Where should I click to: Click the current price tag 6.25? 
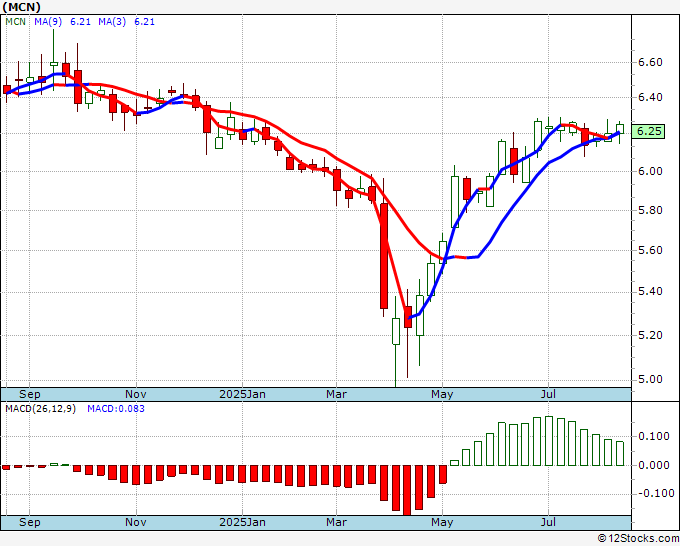point(649,131)
